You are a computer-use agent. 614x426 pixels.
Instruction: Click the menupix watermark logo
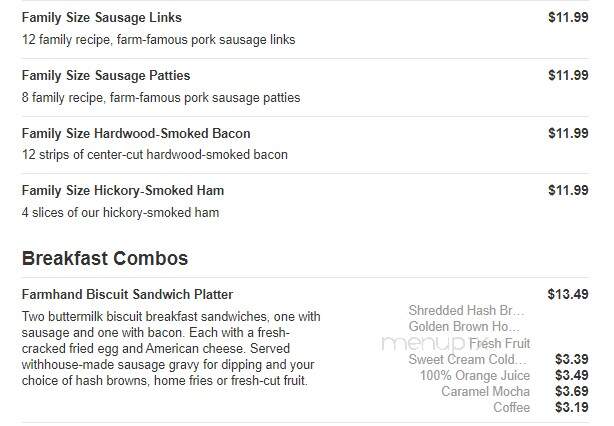[x=425, y=344]
